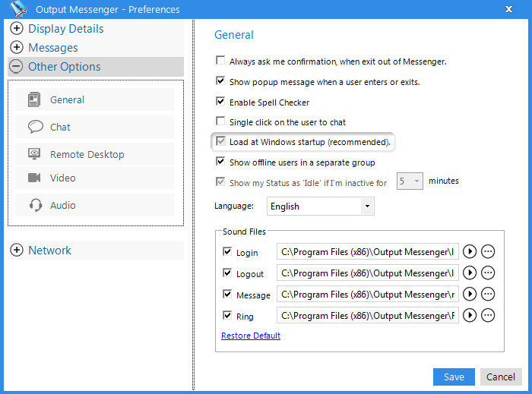Viewport: 532px width, 394px height.
Task: Play the Login sound file
Action: point(470,251)
